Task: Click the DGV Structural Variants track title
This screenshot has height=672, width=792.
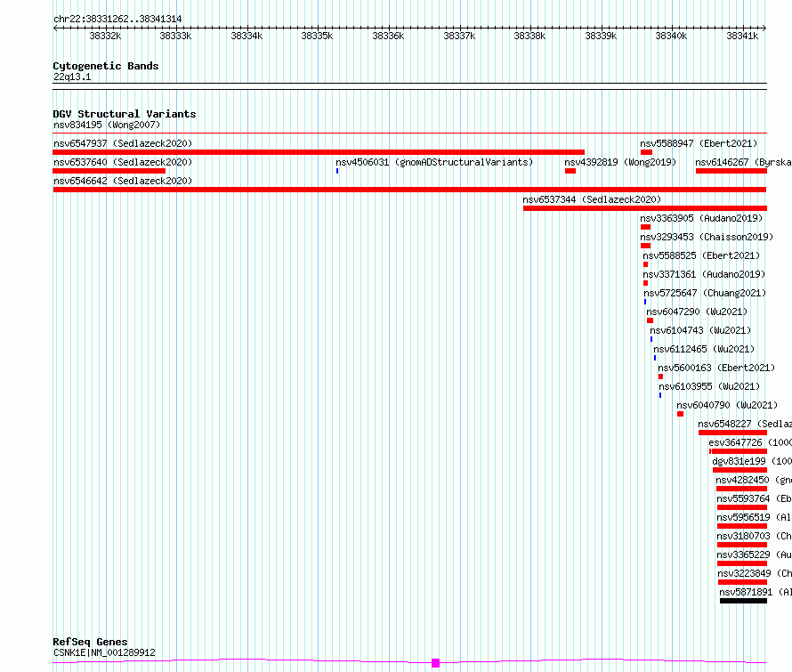Action: tap(125, 114)
